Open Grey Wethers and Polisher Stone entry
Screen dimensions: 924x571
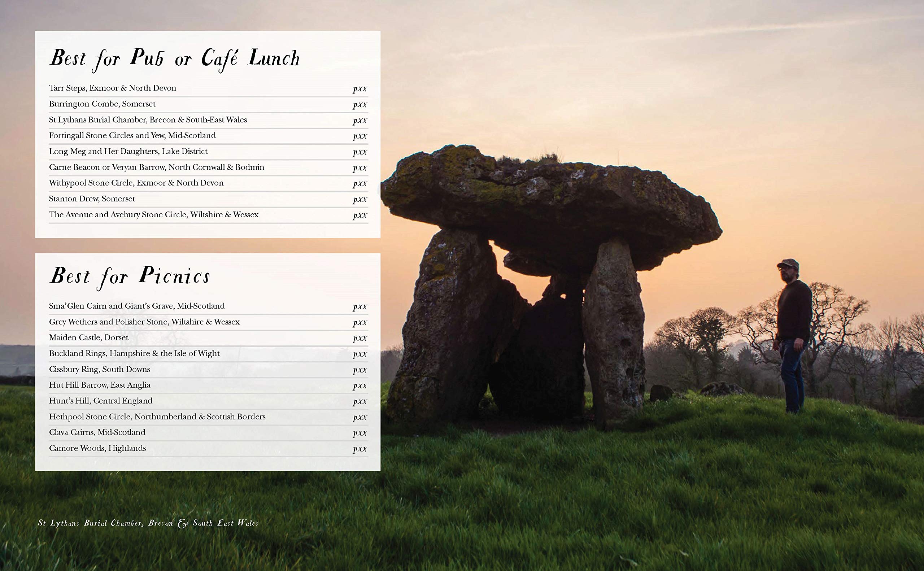(144, 322)
